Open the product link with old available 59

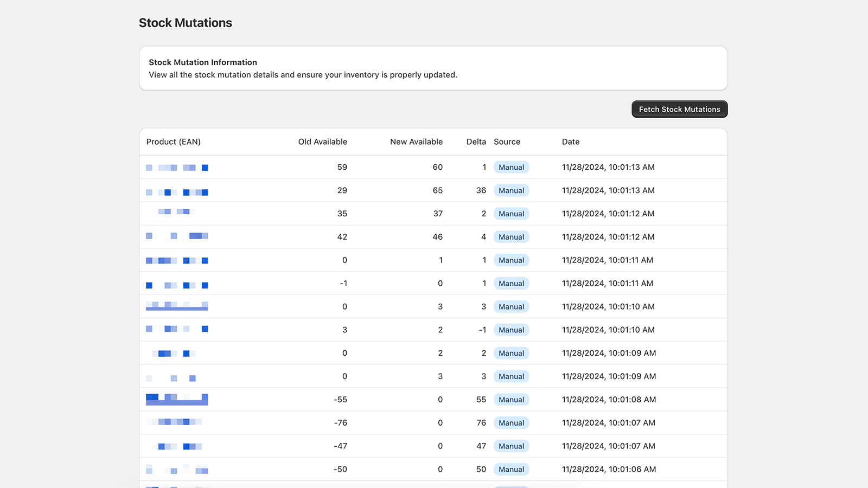click(x=177, y=168)
